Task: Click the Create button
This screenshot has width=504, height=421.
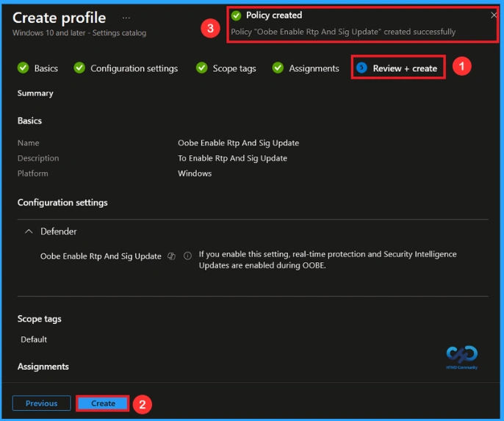Action: coord(103,403)
